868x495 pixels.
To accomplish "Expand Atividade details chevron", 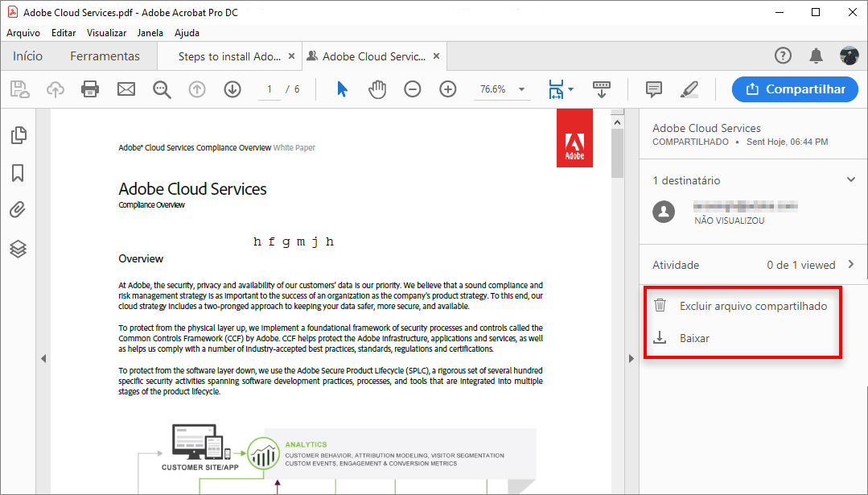I will (851, 264).
